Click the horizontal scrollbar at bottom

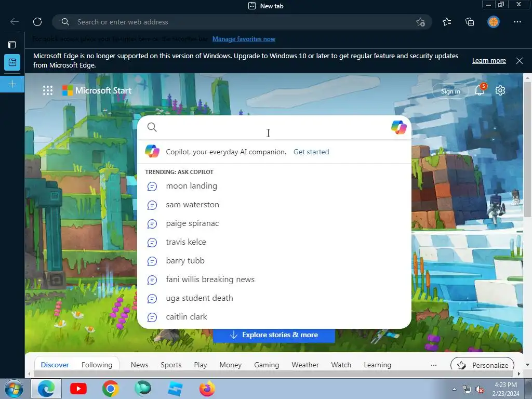[274, 374]
